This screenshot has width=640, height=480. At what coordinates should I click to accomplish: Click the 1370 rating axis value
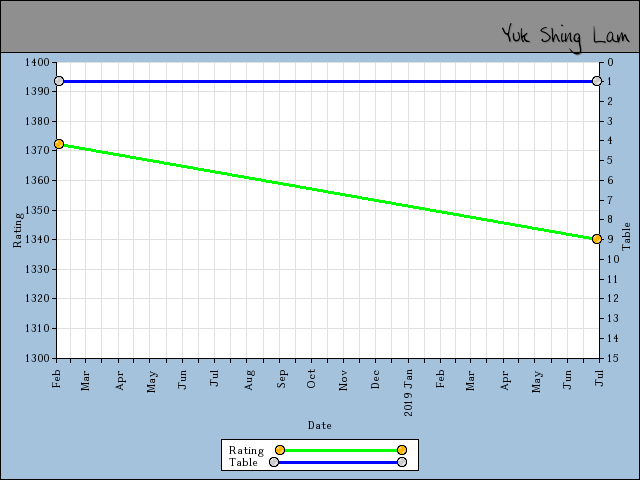(37, 151)
